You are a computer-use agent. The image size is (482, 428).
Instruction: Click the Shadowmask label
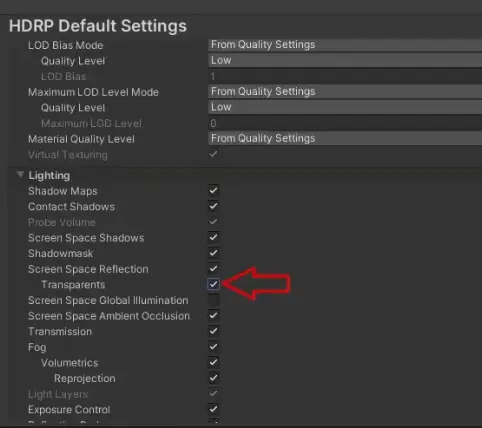[x=61, y=254]
